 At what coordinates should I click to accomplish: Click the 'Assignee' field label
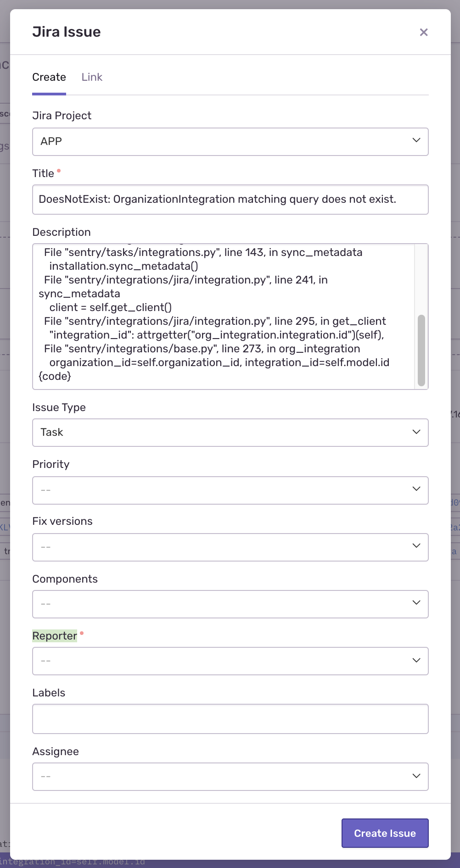pos(56,751)
